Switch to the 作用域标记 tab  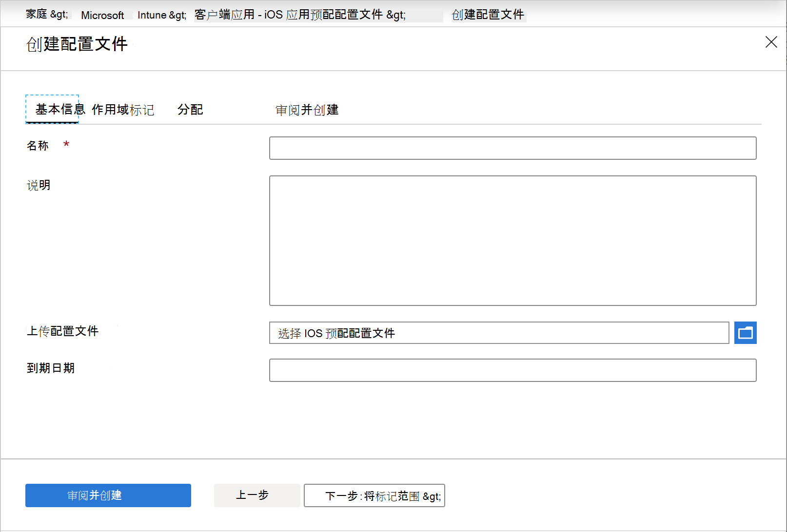coord(123,110)
